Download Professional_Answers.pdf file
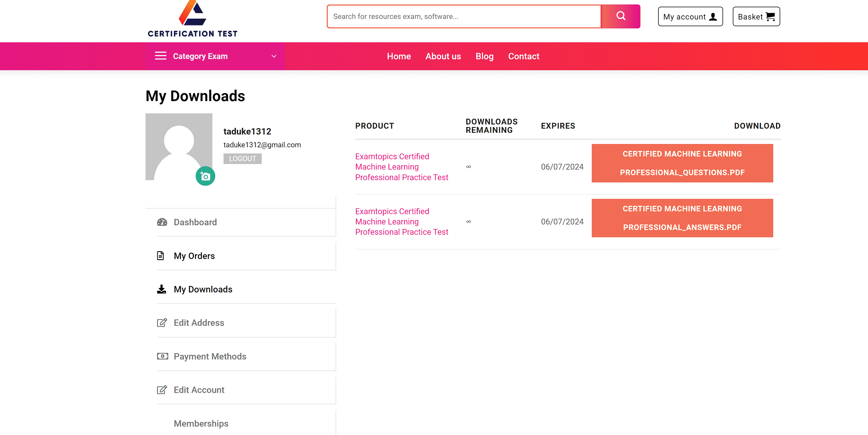Viewport: 868px width, 435px height. (x=682, y=218)
